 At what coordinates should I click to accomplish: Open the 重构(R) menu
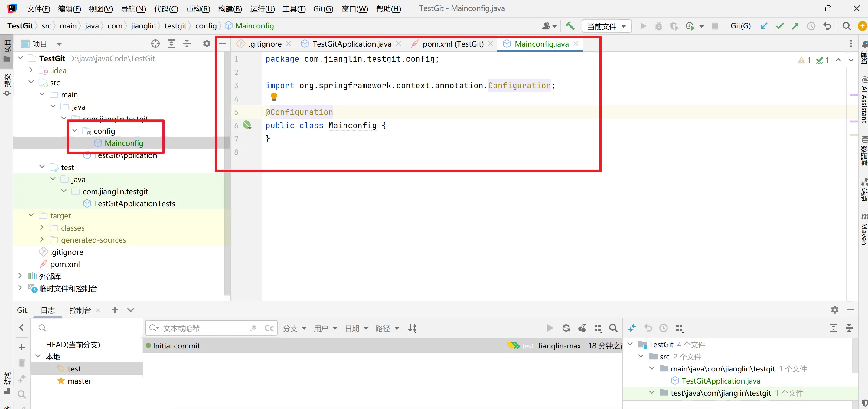pos(198,9)
